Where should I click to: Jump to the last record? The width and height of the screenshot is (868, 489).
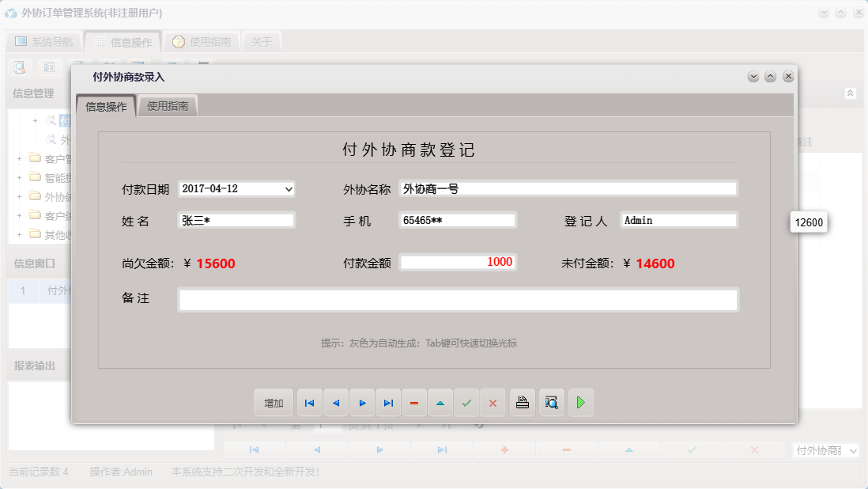[x=388, y=403]
